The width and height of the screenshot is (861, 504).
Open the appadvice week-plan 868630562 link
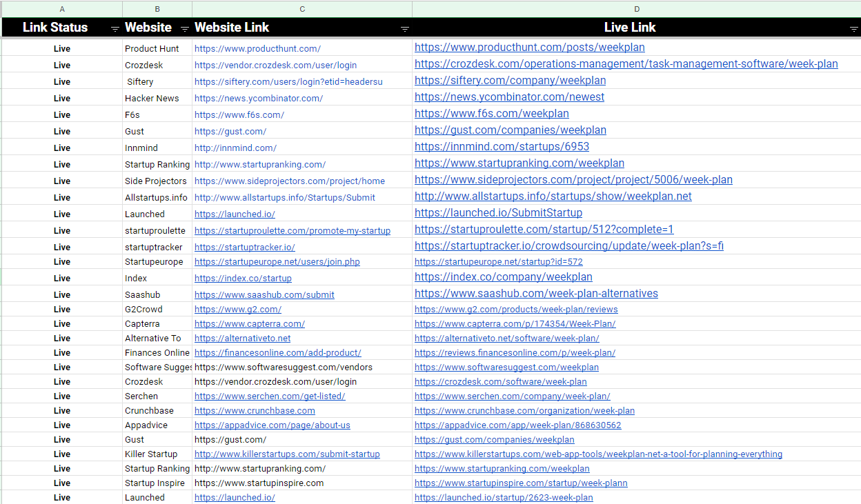coord(518,425)
